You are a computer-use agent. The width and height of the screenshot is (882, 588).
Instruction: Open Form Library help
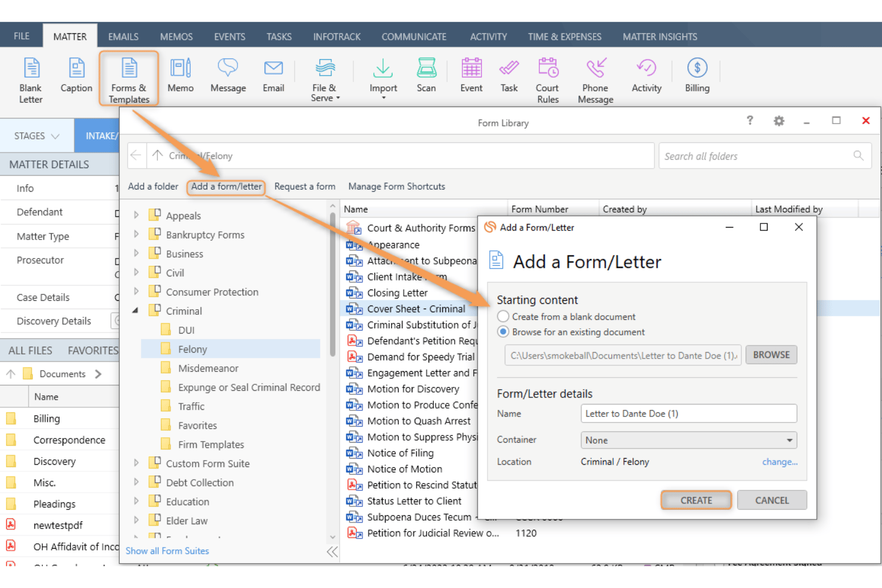pos(750,120)
